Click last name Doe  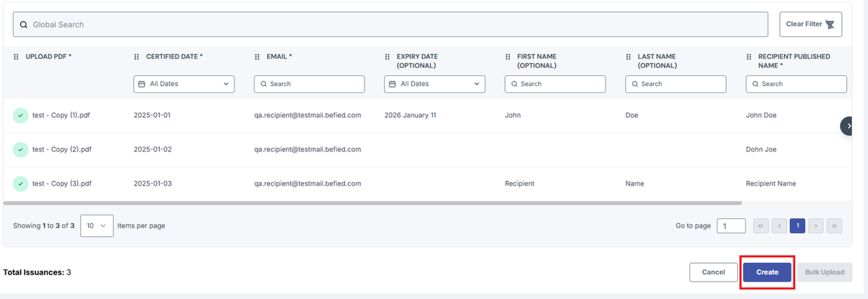(632, 115)
